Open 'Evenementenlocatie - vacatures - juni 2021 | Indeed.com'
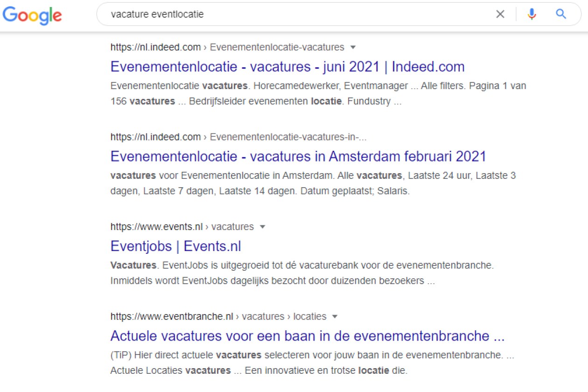This screenshot has height=392, width=588. point(287,67)
